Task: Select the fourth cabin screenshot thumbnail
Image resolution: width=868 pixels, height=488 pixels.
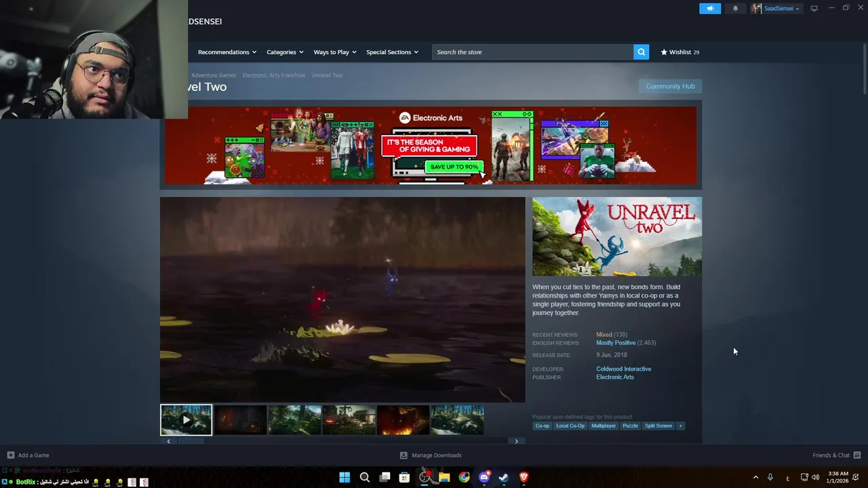Action: pyautogui.click(x=349, y=420)
